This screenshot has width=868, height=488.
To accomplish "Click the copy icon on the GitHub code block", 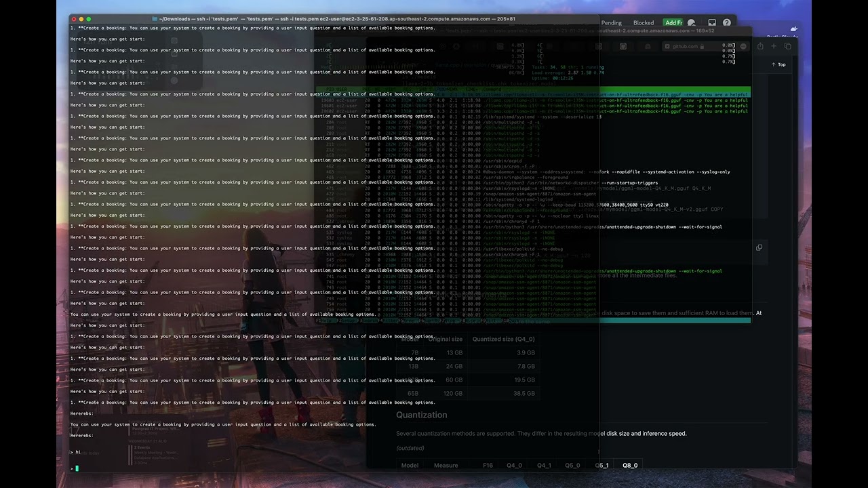I will tap(759, 248).
